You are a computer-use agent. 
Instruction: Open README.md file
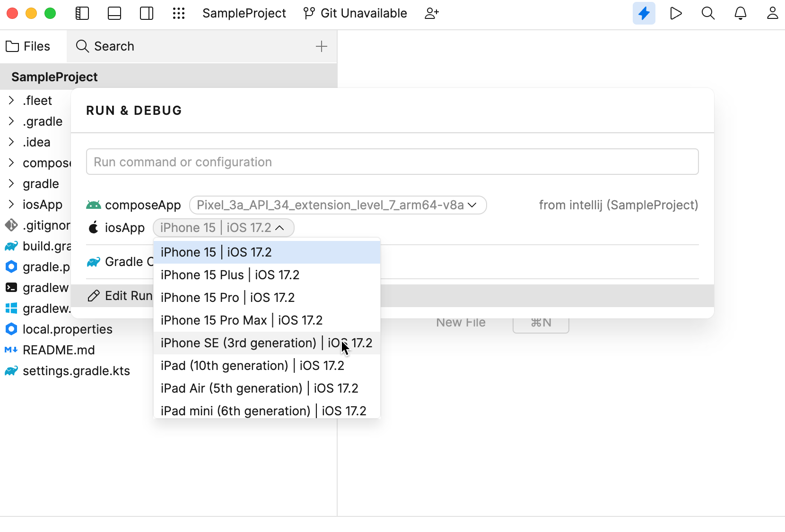tap(59, 350)
